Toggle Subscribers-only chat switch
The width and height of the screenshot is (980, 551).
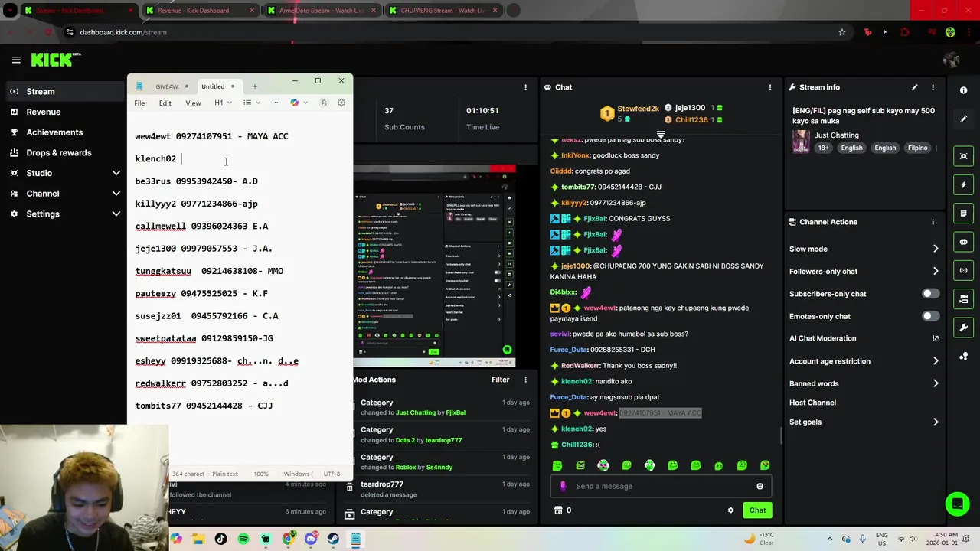point(930,294)
